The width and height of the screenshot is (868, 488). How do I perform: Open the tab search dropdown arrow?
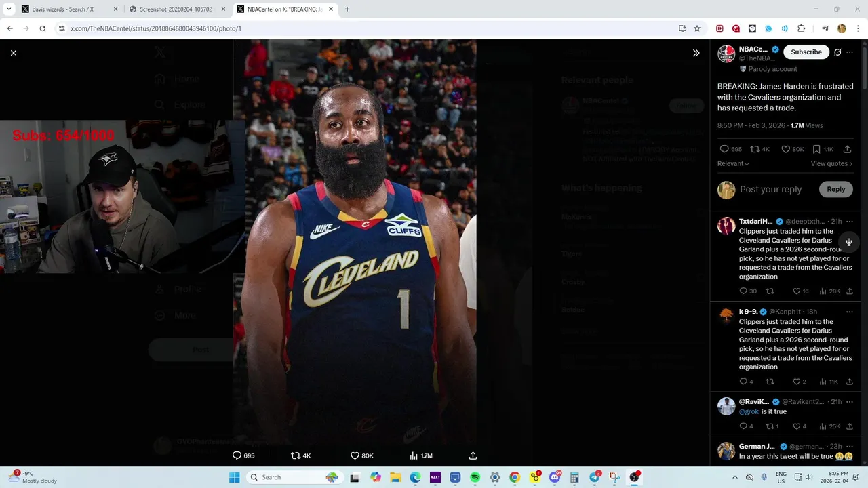click(x=9, y=9)
